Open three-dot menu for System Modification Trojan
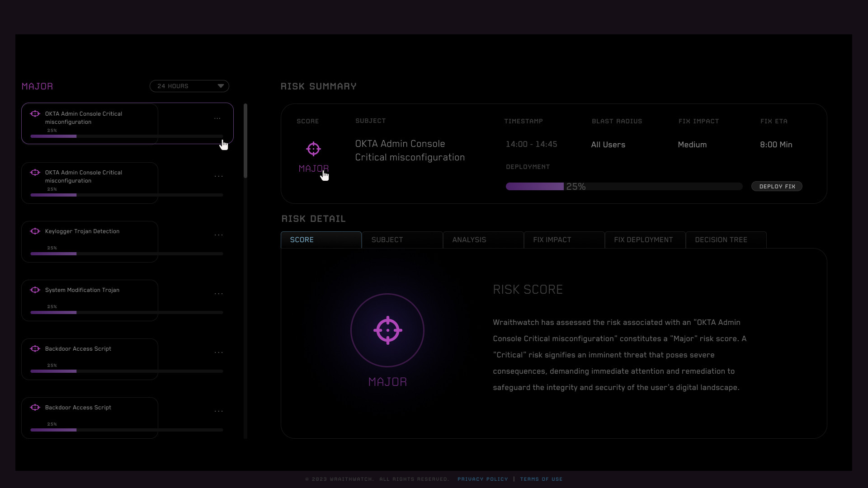Viewport: 868px width, 488px height. click(x=218, y=294)
